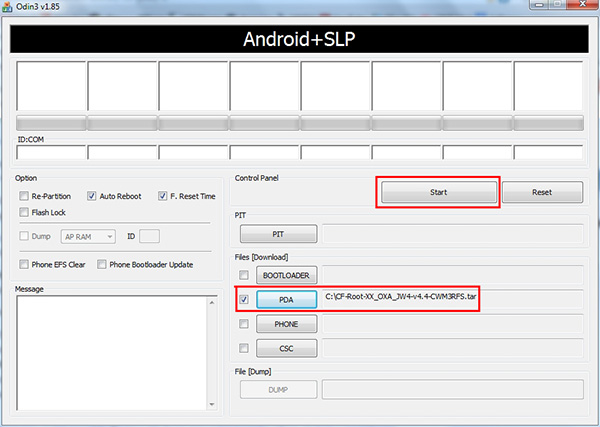Click the PIT file path field

[x=453, y=234]
